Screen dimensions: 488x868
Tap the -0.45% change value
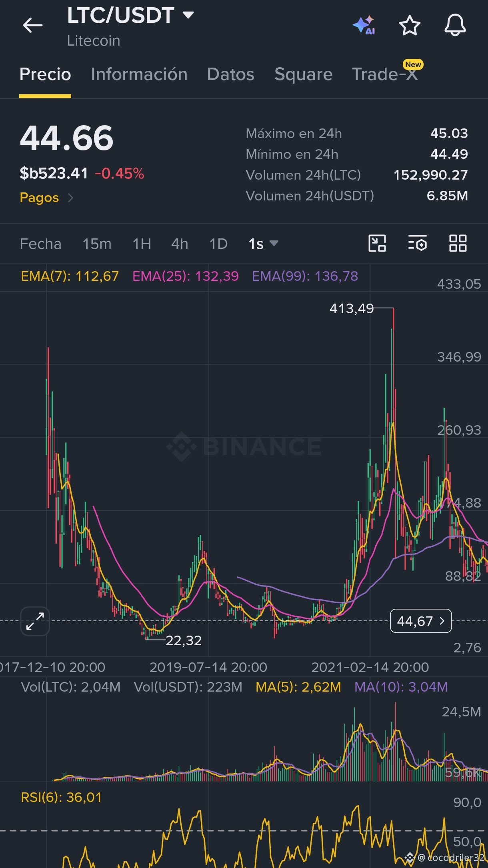(x=120, y=173)
